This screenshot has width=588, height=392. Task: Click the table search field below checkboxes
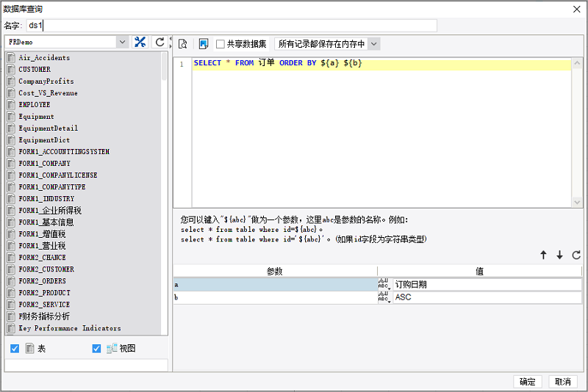click(86, 365)
